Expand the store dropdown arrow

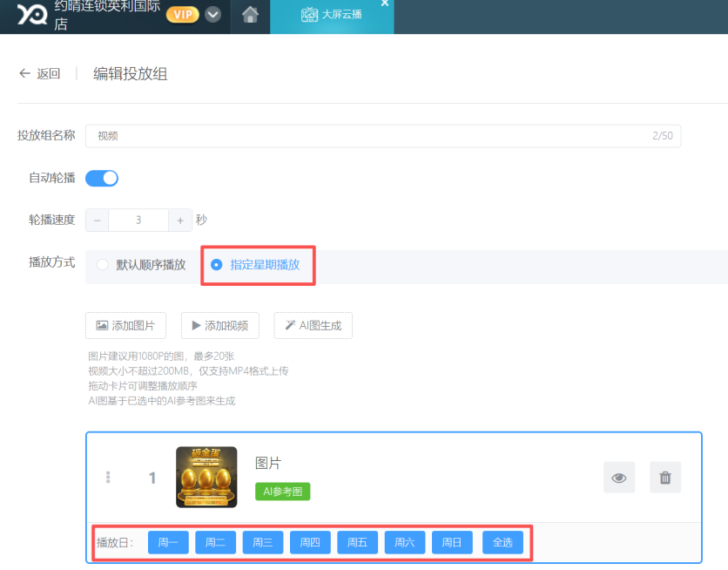pyautogui.click(x=212, y=15)
